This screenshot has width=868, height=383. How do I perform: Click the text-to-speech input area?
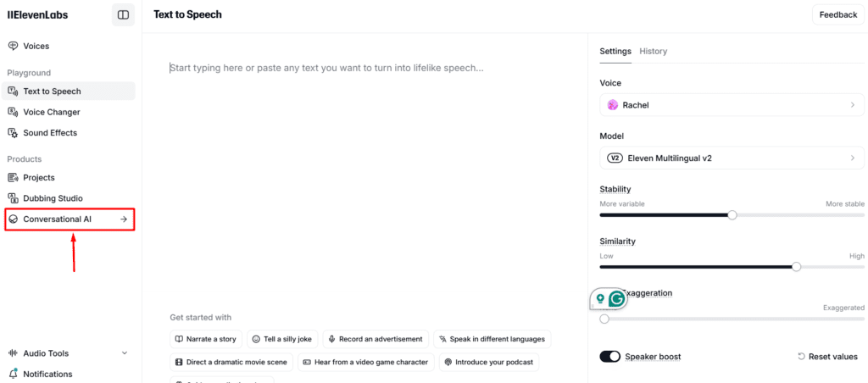point(364,169)
